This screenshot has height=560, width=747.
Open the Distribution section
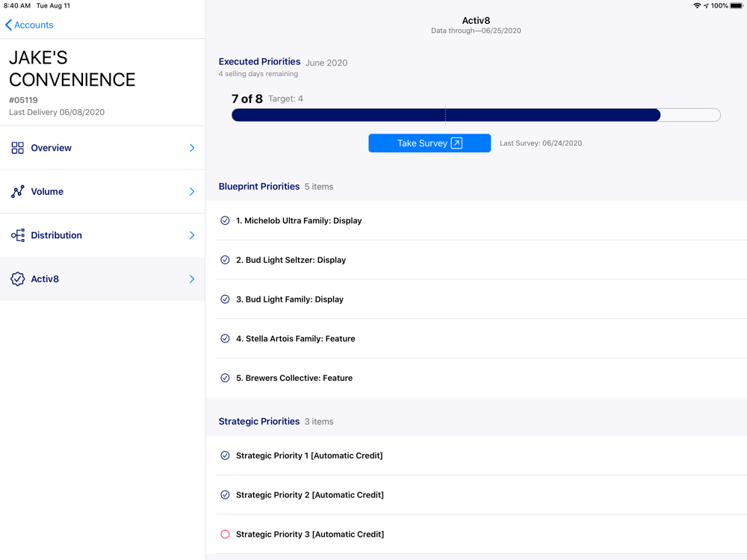102,235
